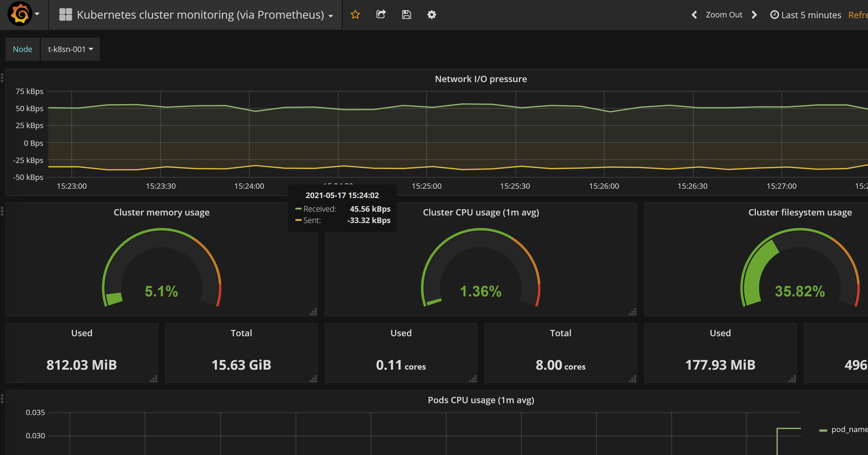Click the -33.32 kBps sent value in tooltip
The width and height of the screenshot is (868, 455).
pos(369,220)
